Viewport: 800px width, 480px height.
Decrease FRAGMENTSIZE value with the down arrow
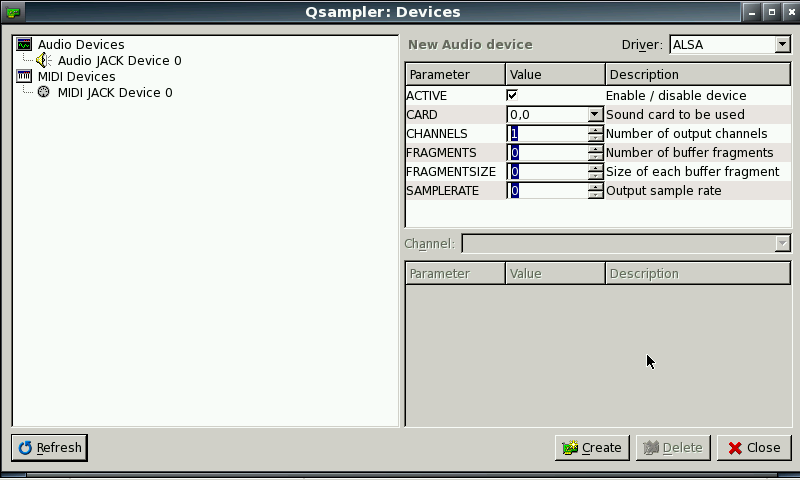[x=595, y=175]
